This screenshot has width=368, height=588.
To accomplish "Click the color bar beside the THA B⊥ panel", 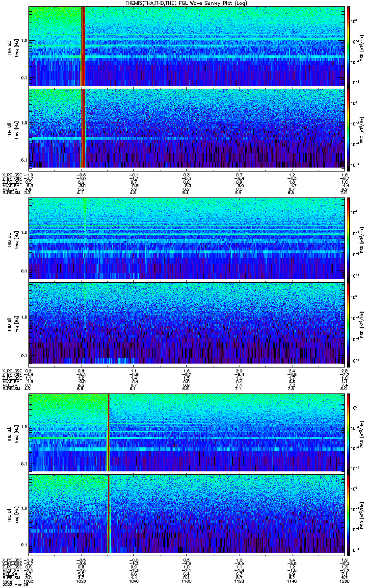I will [348, 47].
